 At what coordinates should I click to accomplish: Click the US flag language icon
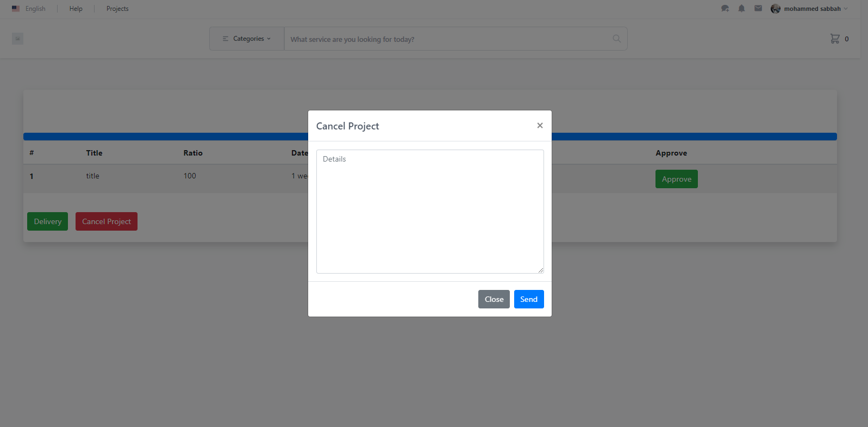click(x=16, y=9)
